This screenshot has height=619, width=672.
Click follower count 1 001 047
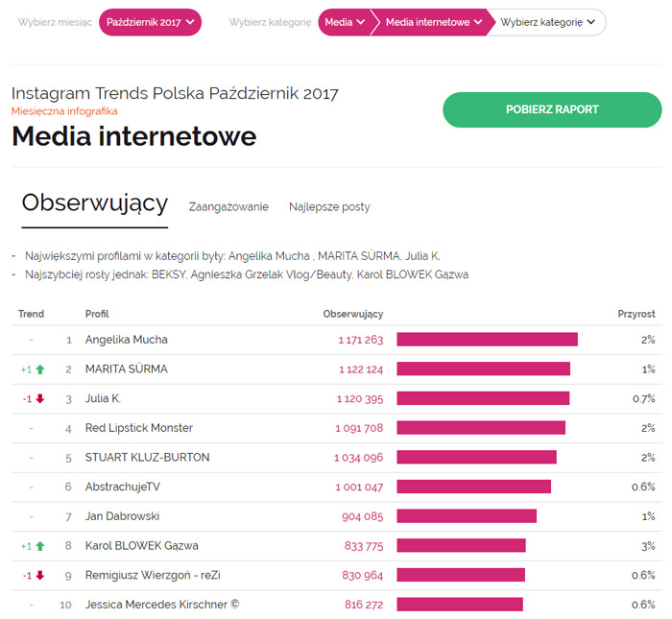tap(359, 488)
